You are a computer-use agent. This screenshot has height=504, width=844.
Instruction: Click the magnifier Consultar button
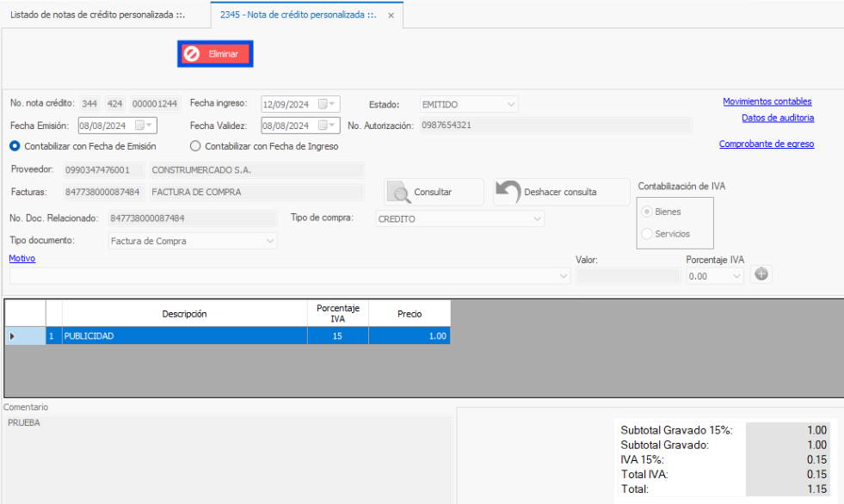click(x=433, y=192)
